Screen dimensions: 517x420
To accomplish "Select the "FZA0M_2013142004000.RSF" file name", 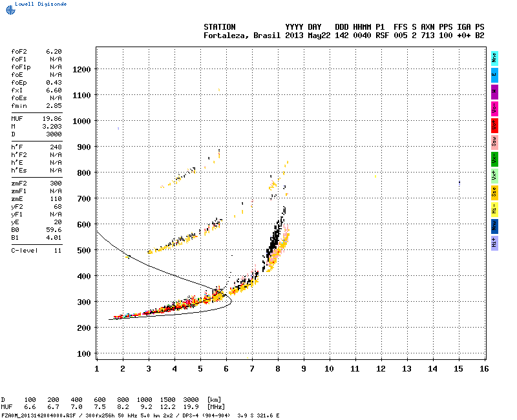I will (39, 415).
